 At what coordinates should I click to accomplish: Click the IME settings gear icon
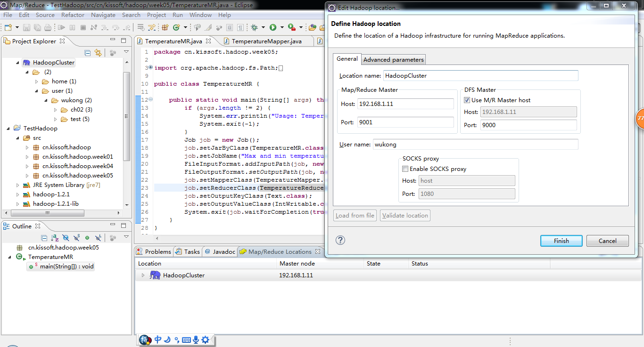pyautogui.click(x=206, y=339)
